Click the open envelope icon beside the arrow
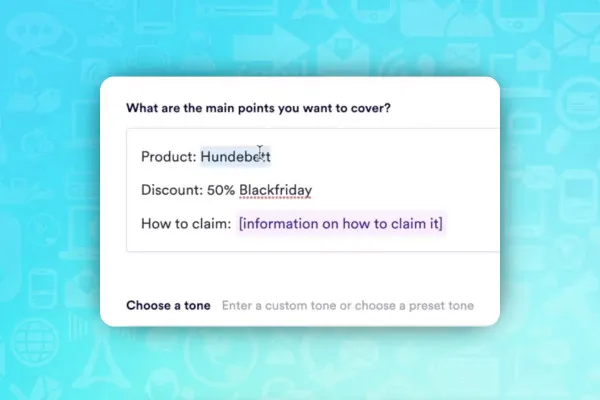The width and height of the screenshot is (600, 400). [342, 50]
